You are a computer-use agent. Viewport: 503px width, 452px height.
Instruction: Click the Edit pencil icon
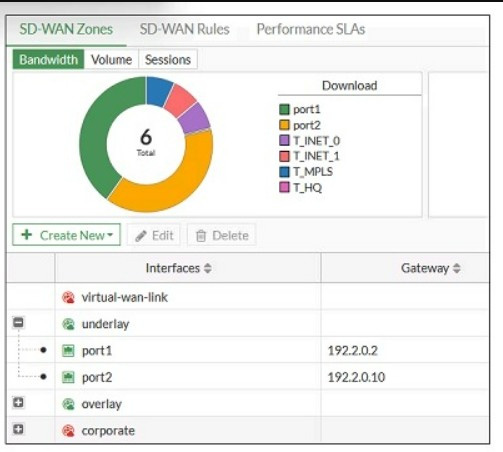pyautogui.click(x=141, y=236)
